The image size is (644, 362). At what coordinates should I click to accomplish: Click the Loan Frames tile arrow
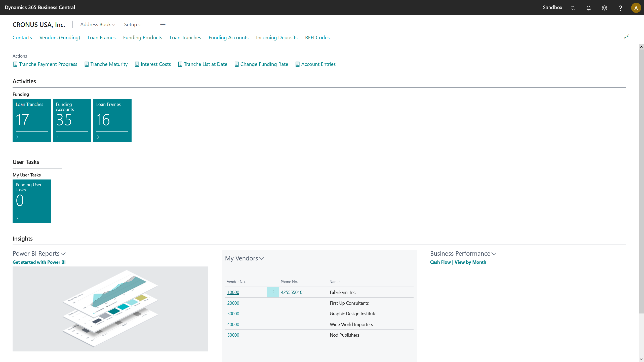(x=98, y=137)
